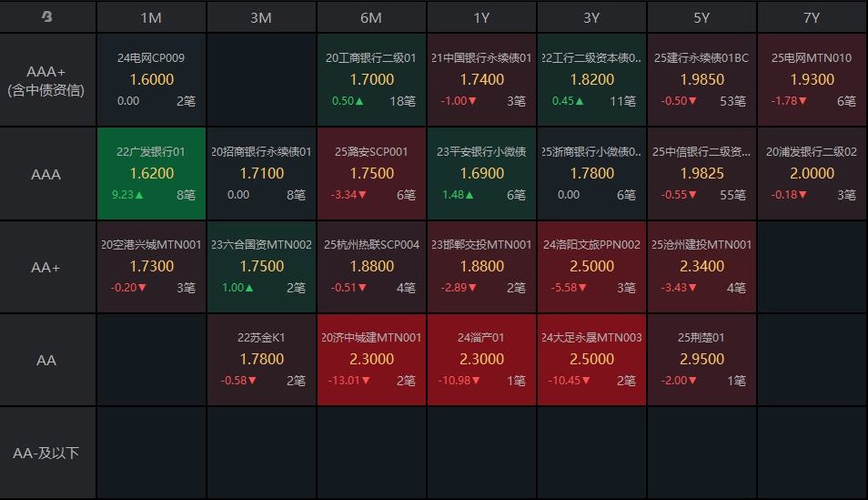Screen dimensions: 868x500
Task: Click the 2.0000 yield for 20浦发银行二级02
Action: (812, 173)
